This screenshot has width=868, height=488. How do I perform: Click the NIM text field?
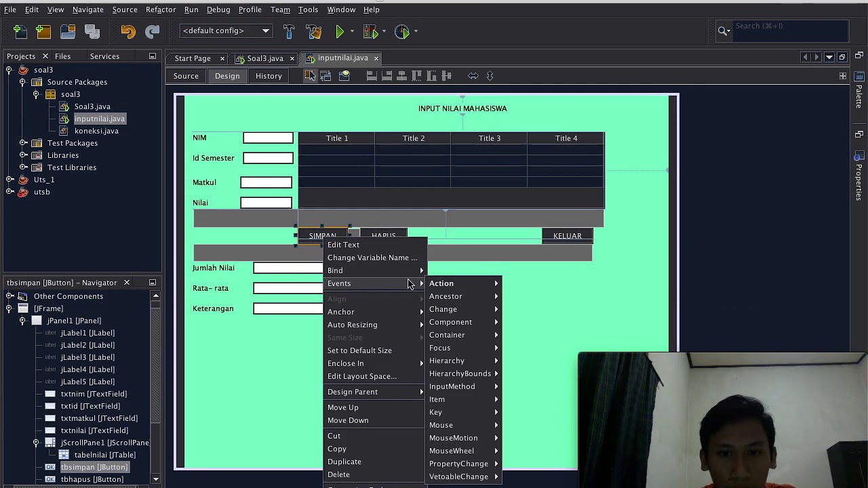(x=269, y=138)
